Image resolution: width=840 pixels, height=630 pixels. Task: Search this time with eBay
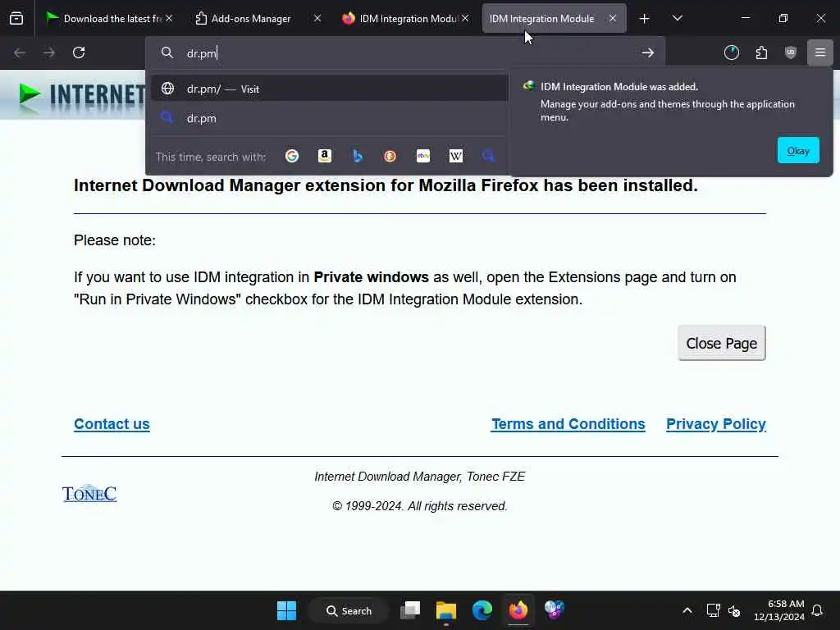click(x=423, y=156)
